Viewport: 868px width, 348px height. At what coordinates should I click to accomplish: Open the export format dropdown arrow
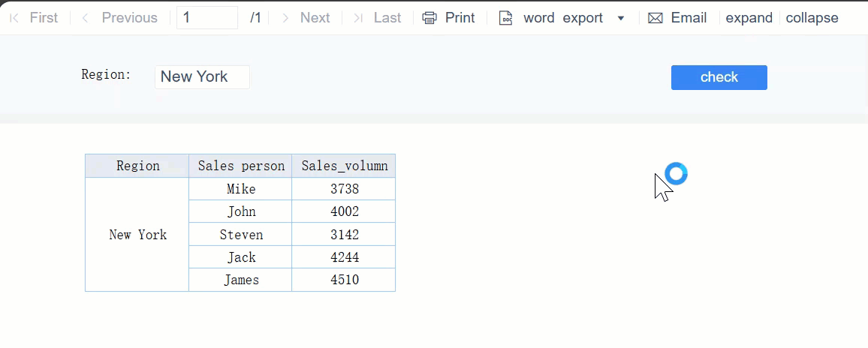pos(621,18)
